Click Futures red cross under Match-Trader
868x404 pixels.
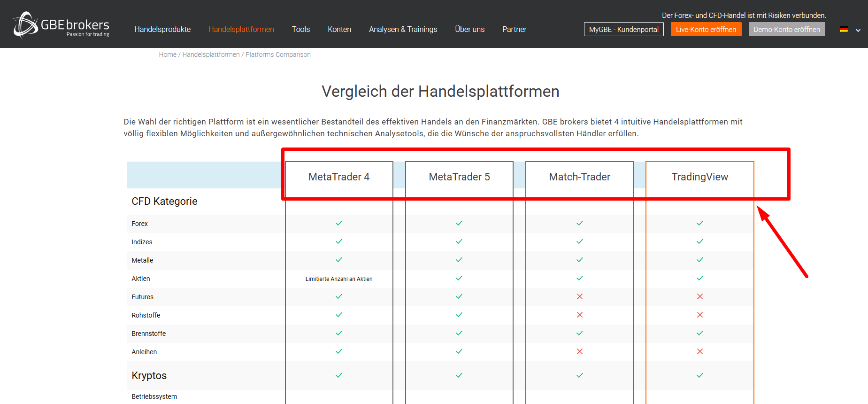pyautogui.click(x=580, y=296)
